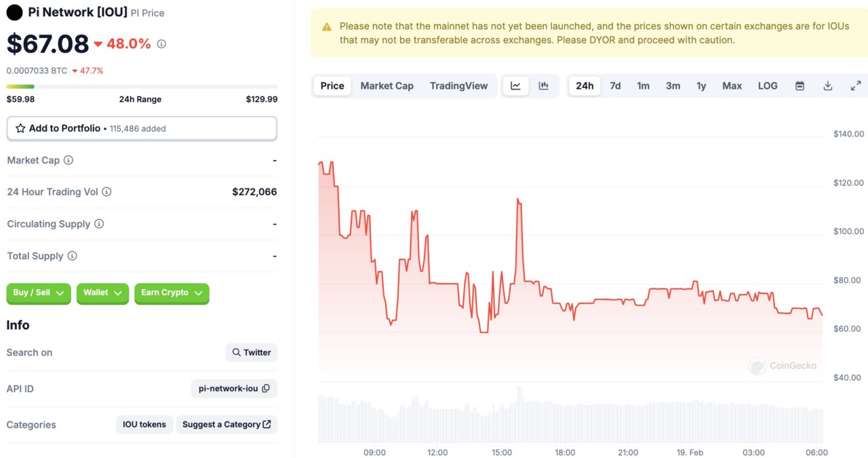Switch to the Market Cap tab

[x=387, y=85]
